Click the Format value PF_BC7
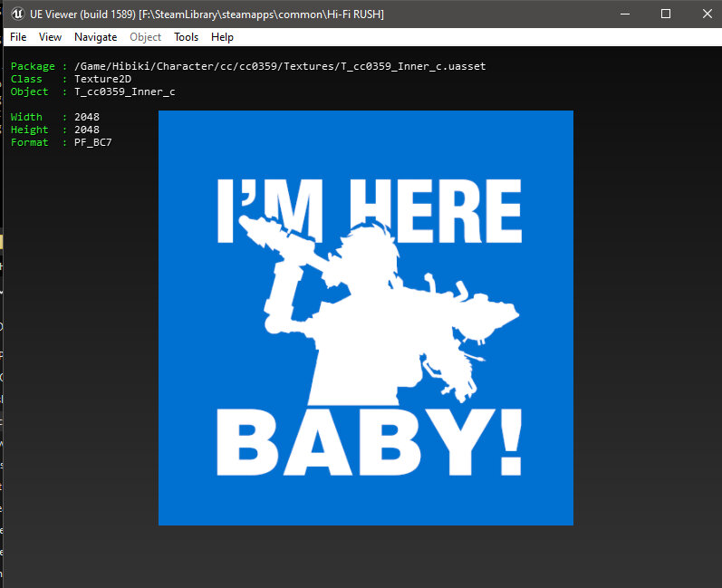Image resolution: width=722 pixels, height=588 pixels. pos(93,142)
